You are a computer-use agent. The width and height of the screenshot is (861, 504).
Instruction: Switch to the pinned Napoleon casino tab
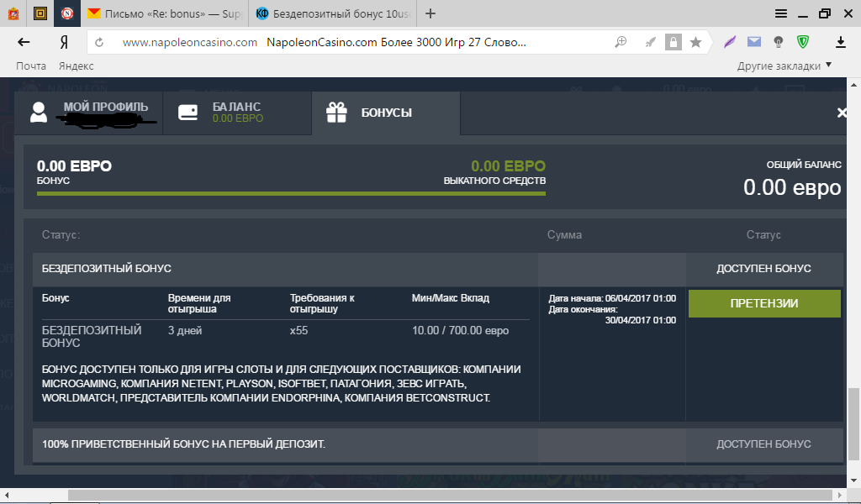(x=67, y=13)
